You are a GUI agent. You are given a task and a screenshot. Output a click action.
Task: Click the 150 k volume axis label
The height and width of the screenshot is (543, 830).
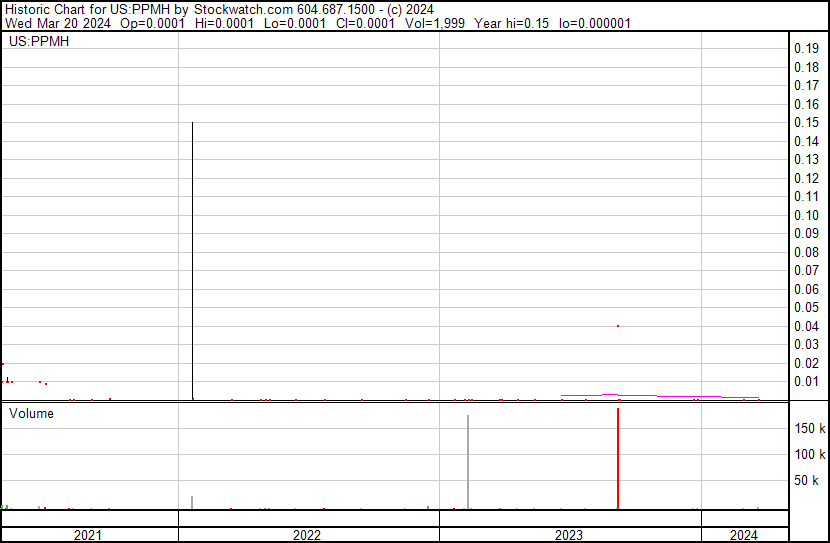(808, 429)
